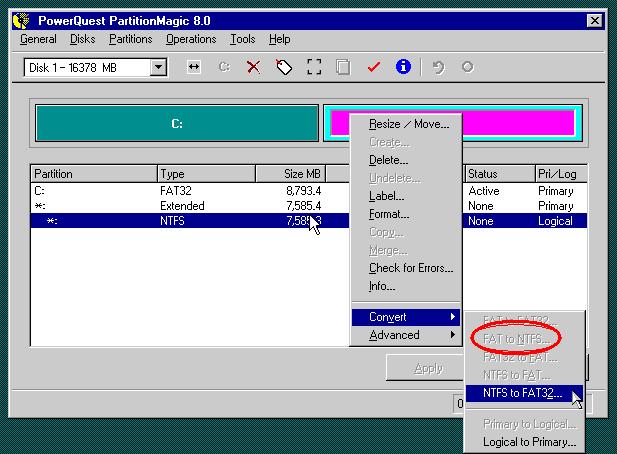Image resolution: width=617 pixels, height=454 pixels.
Task: Click grayed Undelete... menu entry
Action: (x=406, y=178)
